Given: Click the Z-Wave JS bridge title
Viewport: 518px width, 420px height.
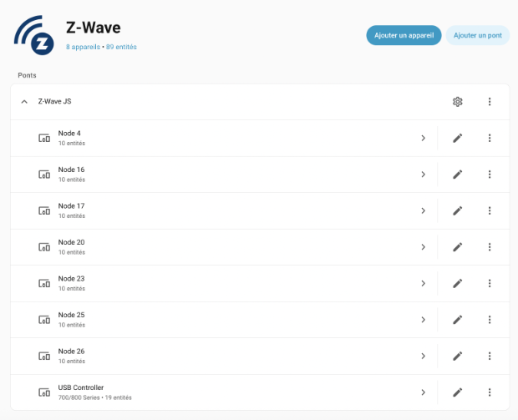Looking at the screenshot, I should 54,101.
